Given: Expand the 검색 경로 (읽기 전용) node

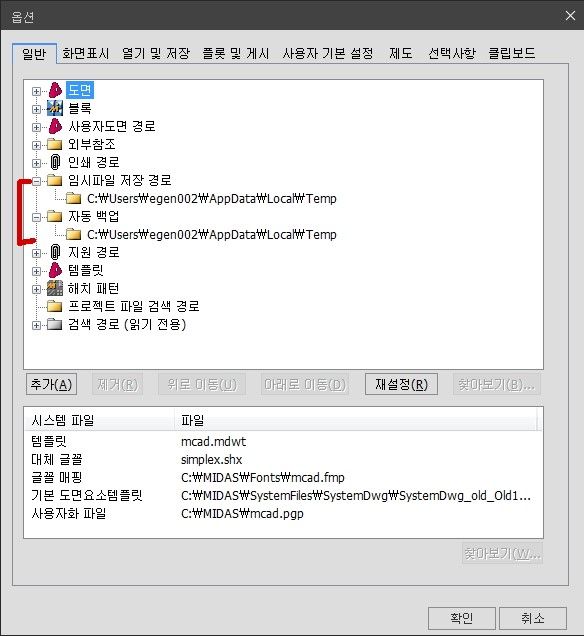Looking at the screenshot, I should (x=36, y=325).
